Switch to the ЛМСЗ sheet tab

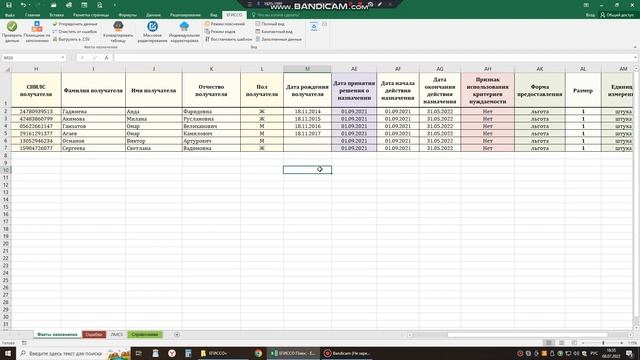tap(116, 334)
